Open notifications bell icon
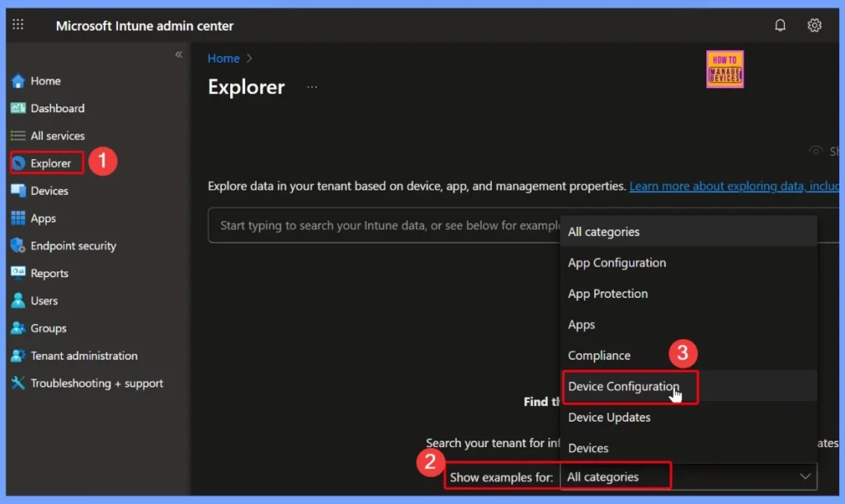 point(780,26)
